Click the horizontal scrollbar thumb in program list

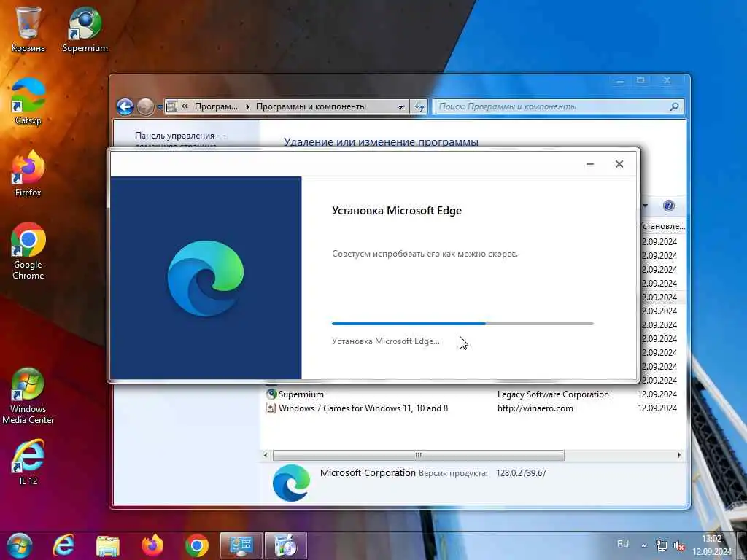pos(418,455)
